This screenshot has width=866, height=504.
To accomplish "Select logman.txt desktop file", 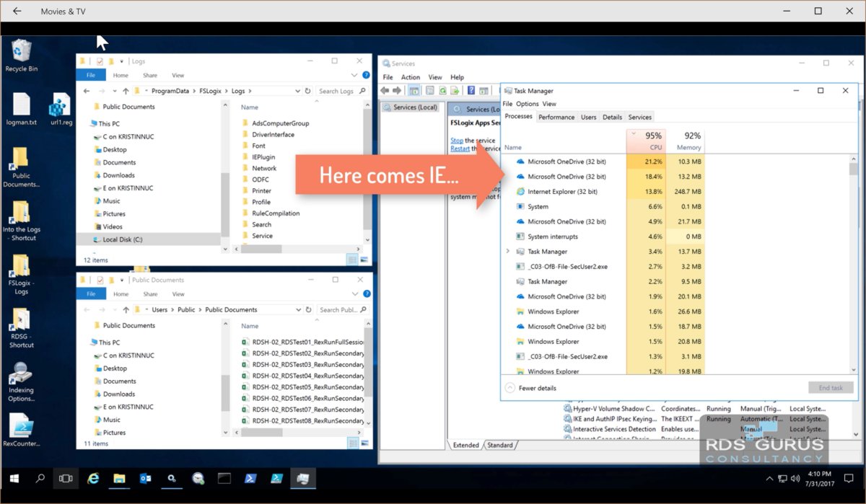I will [x=21, y=110].
